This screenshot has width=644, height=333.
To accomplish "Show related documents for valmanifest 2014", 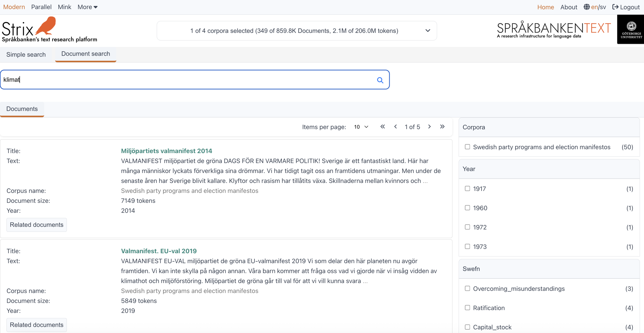I will coord(37,225).
